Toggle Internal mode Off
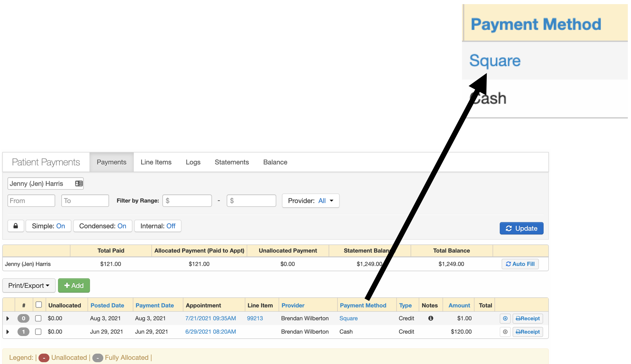 coord(157,225)
